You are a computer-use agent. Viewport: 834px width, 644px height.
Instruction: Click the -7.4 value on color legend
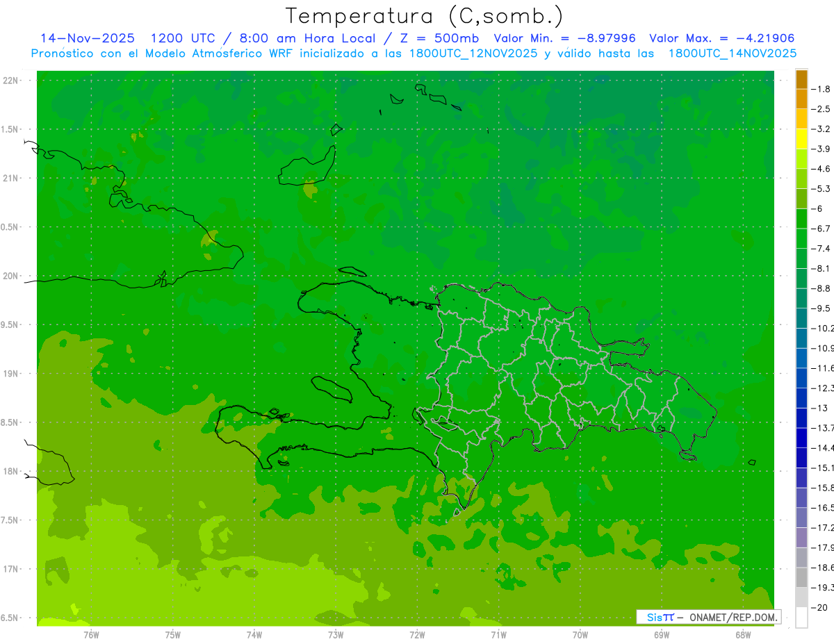pyautogui.click(x=821, y=248)
